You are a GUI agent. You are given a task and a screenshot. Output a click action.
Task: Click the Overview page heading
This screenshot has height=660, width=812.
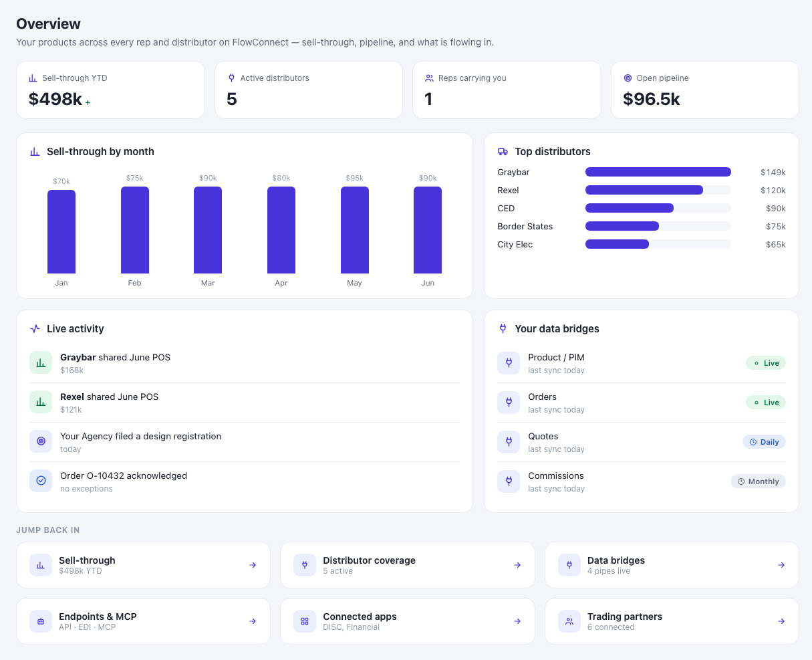[x=49, y=23]
